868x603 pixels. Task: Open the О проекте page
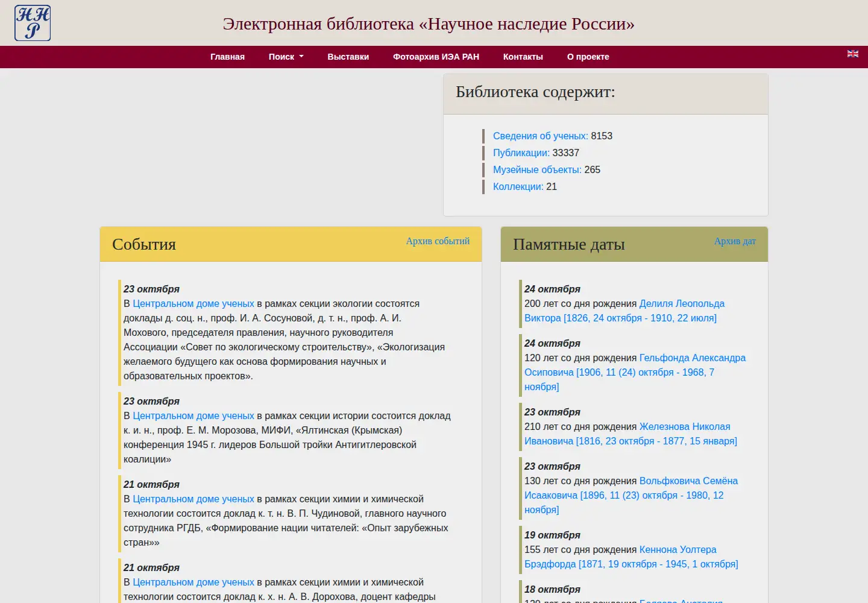pyautogui.click(x=588, y=57)
